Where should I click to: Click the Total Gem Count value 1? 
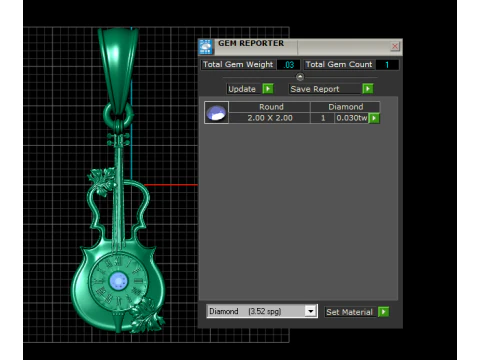[x=387, y=65]
